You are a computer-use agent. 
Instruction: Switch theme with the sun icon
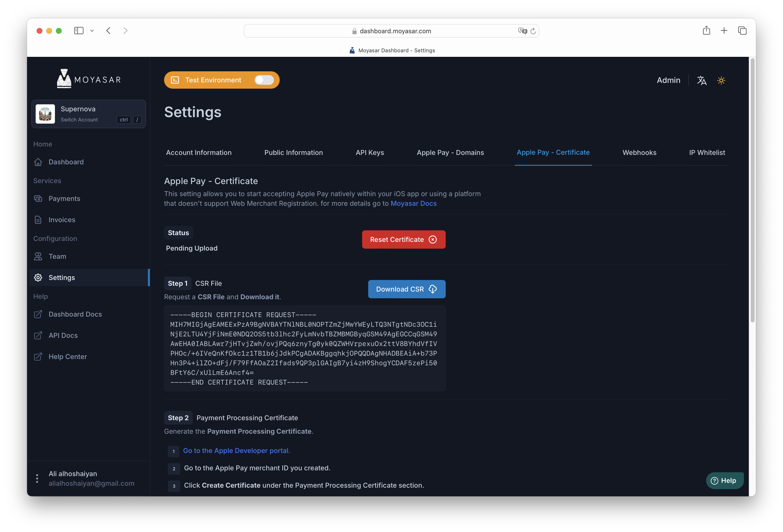pyautogui.click(x=721, y=80)
